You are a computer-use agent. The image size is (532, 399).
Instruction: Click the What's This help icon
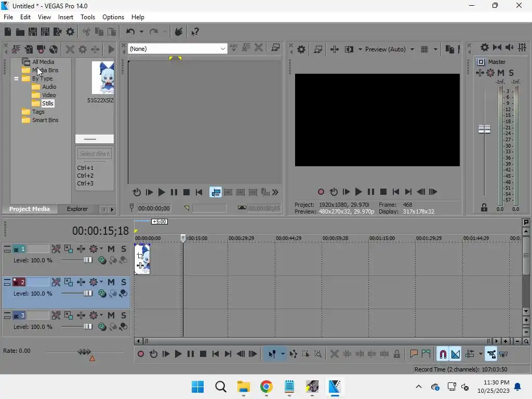click(195, 32)
